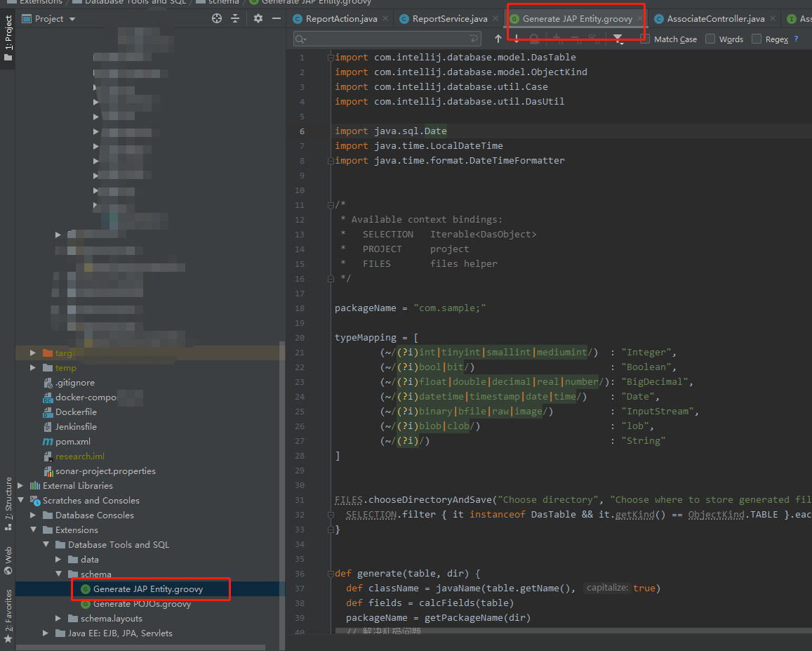Expand the temp folder
The height and width of the screenshot is (651, 812).
point(32,367)
